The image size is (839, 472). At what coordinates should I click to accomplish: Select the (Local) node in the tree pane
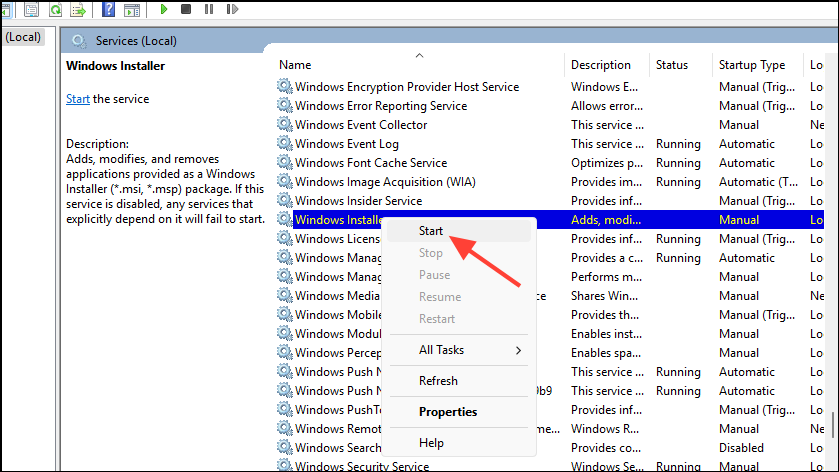22,37
